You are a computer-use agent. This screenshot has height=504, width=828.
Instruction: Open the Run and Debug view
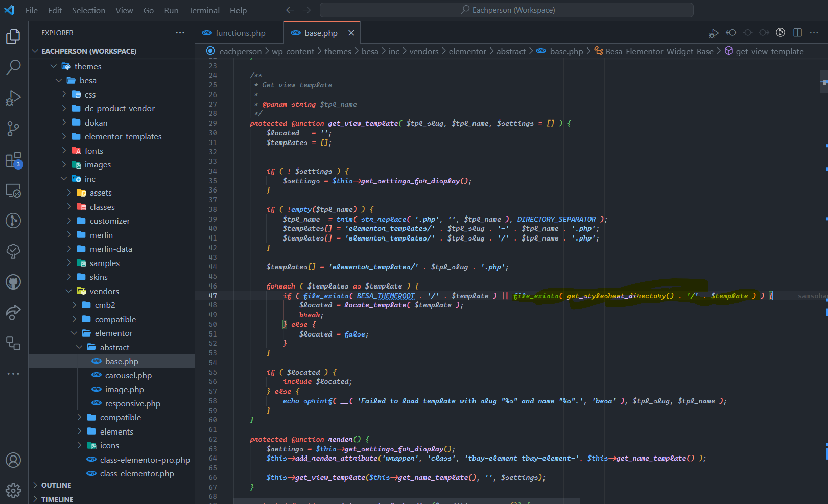click(x=13, y=98)
